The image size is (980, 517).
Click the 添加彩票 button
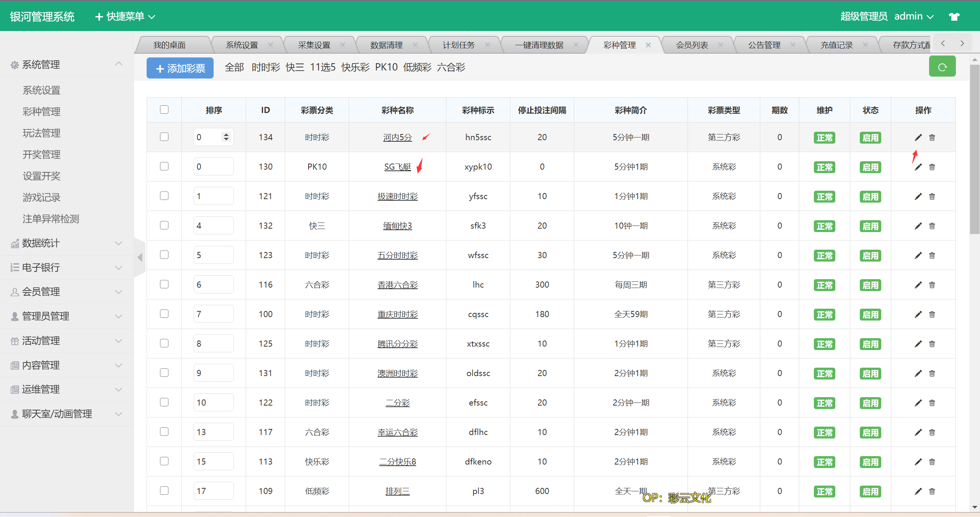click(x=180, y=68)
